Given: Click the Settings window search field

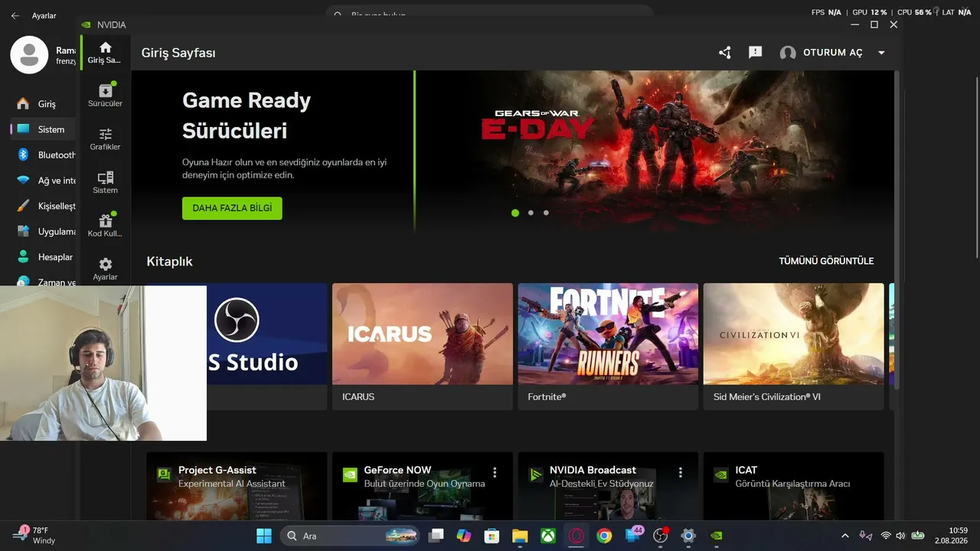Looking at the screenshot, I should click(x=490, y=14).
